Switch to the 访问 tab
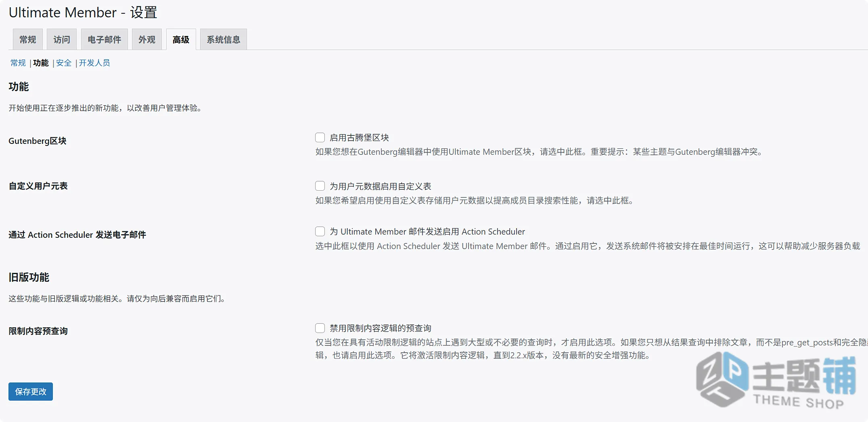The width and height of the screenshot is (868, 422). pyautogui.click(x=62, y=39)
